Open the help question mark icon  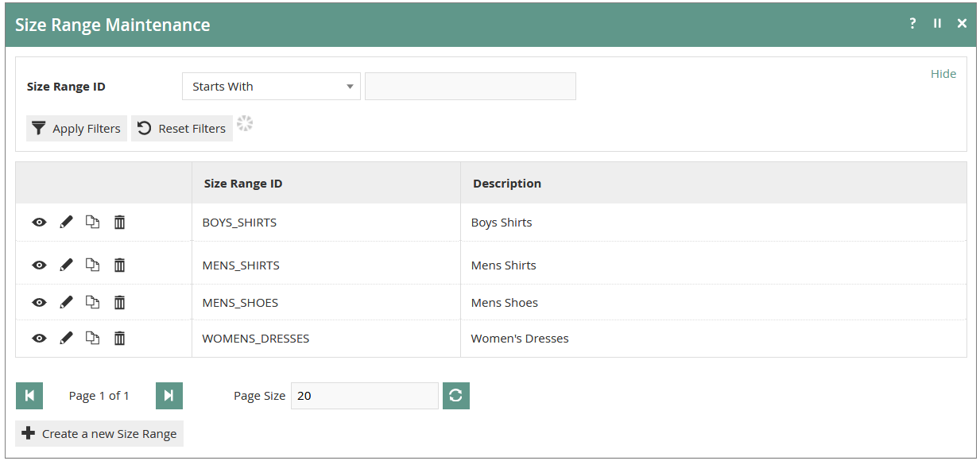click(912, 24)
